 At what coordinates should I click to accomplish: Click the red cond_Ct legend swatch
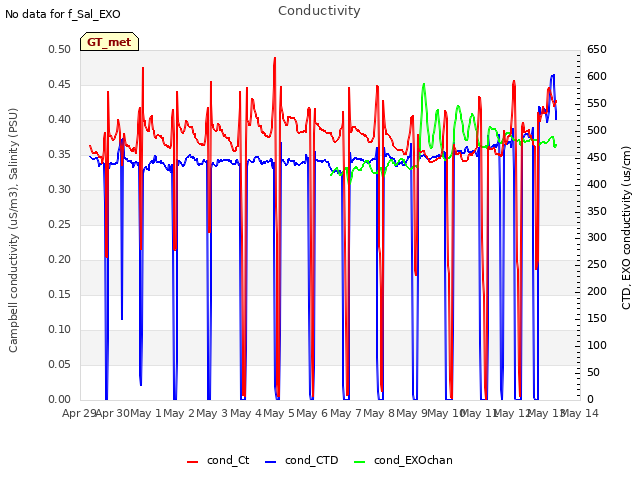coord(192,462)
